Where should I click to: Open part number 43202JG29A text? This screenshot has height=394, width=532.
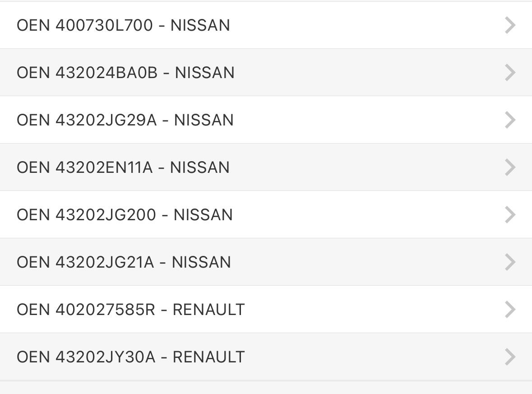tap(106, 120)
